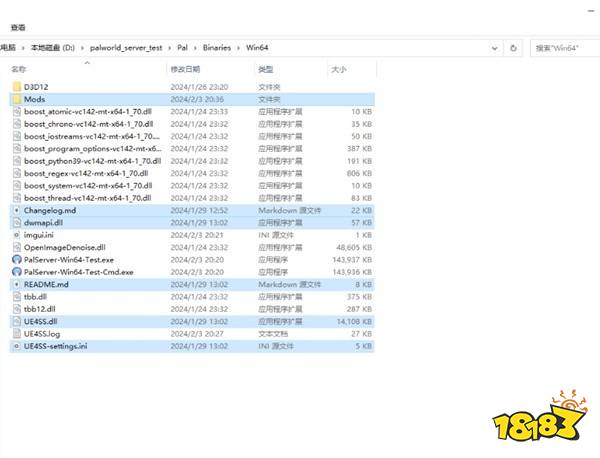Refresh the current folder view
The image size is (600, 458).
(513, 48)
